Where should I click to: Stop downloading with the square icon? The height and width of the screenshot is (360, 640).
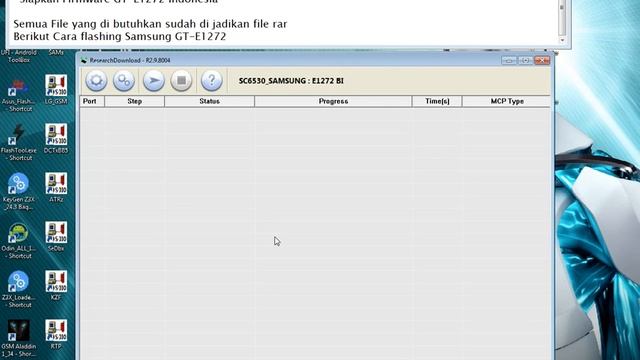coord(181,80)
